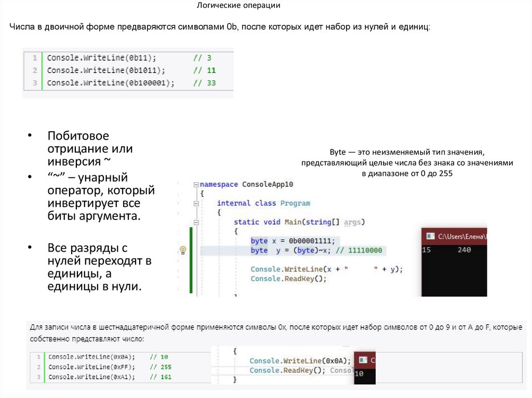Viewport: 532px width, 398px height.
Task: Click line number 1 beside Console.WriteLine(0x0A)
Action: [x=38, y=357]
